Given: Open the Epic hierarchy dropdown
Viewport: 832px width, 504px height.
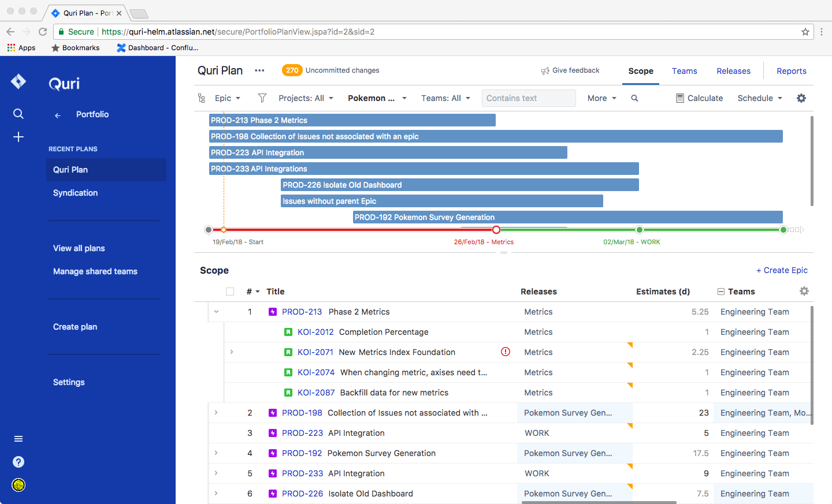Looking at the screenshot, I should tap(227, 98).
